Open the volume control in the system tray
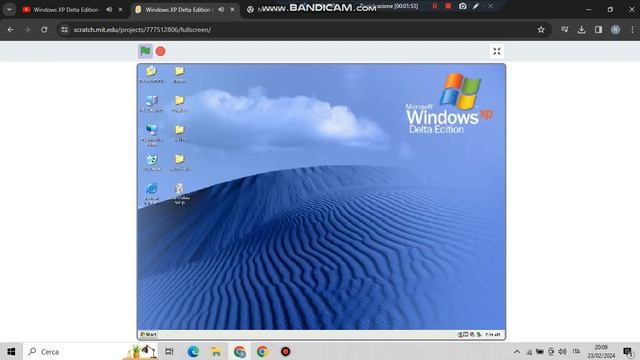The width and height of the screenshot is (640, 360). (x=562, y=351)
